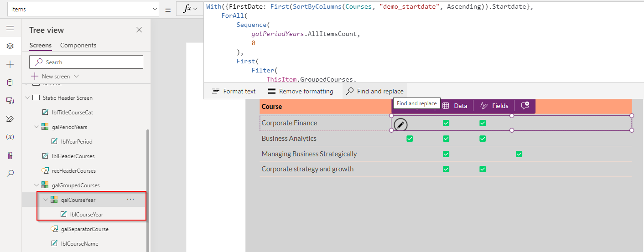
Task: Open the Power Automate icon in the left rail
Action: point(10,118)
